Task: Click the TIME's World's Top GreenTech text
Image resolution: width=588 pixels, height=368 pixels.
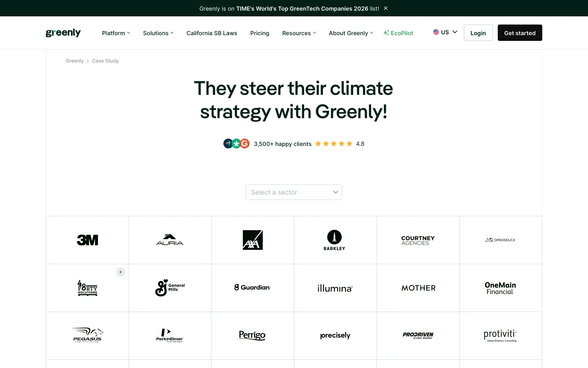Action: (x=302, y=9)
